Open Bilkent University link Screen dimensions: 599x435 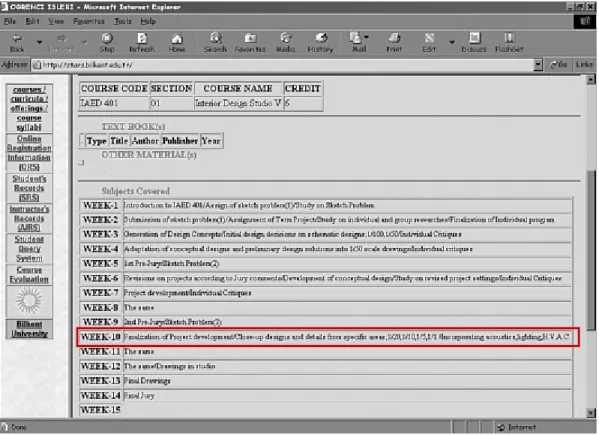(x=29, y=329)
